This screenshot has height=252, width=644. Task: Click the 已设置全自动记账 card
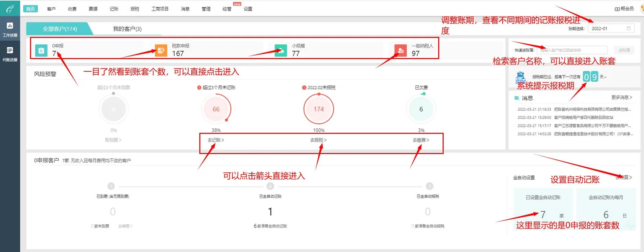tap(543, 209)
